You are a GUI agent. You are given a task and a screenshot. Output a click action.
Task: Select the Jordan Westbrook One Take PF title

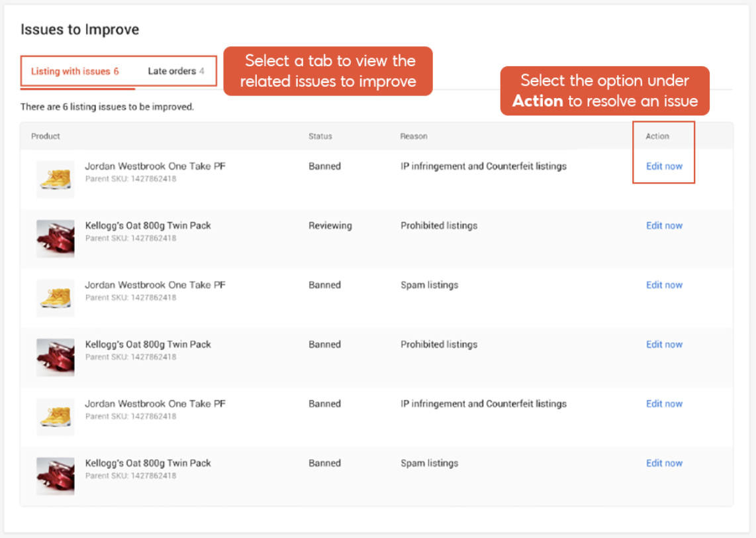coord(155,166)
